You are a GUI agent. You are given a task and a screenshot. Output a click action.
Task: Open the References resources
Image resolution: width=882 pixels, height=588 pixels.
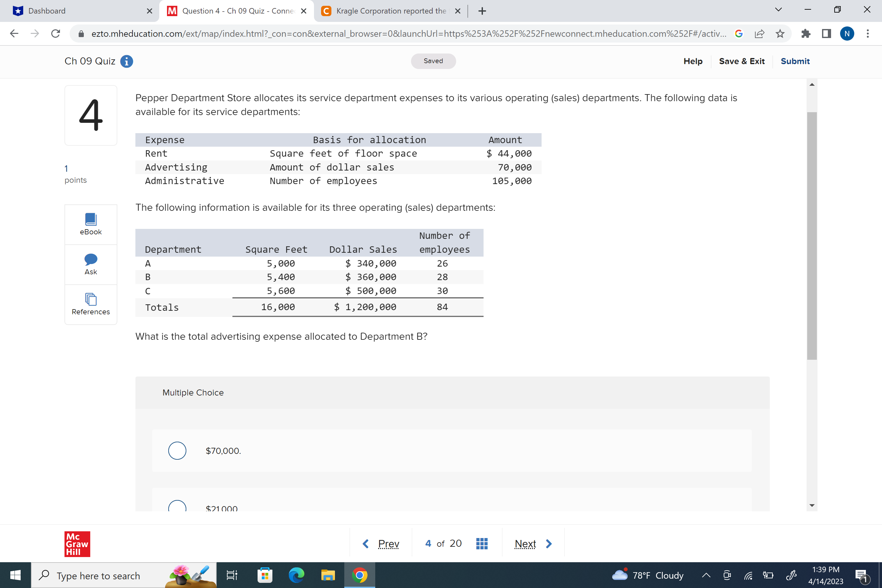point(90,304)
